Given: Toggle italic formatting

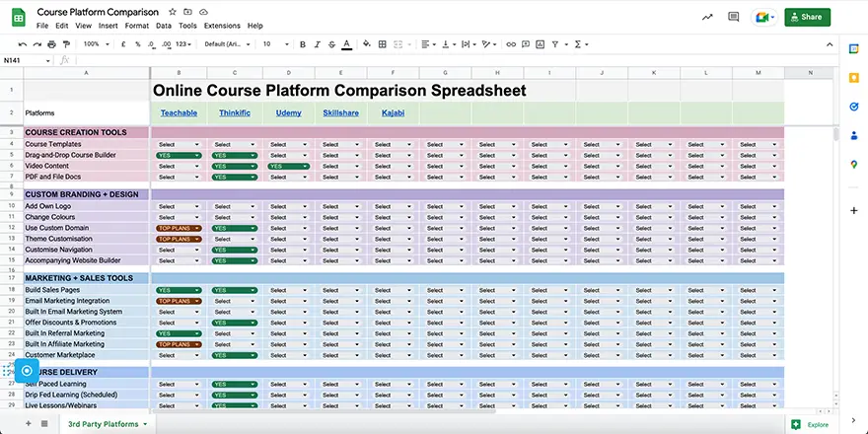Looking at the screenshot, I should (x=316, y=44).
